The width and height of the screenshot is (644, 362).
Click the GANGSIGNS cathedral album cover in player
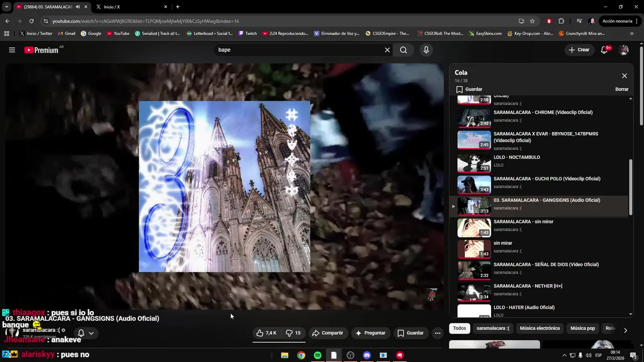coord(224,187)
